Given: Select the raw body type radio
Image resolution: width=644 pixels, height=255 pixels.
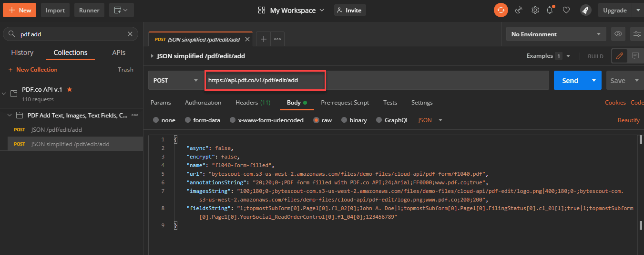Looking at the screenshot, I should pos(316,120).
